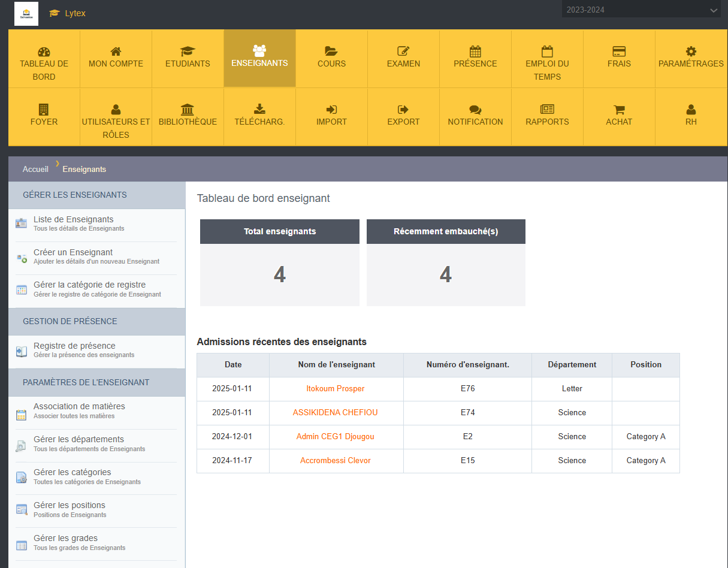Click the ASSIKIDENA CHEFIOU teacher link
This screenshot has height=568, width=728.
click(x=336, y=413)
